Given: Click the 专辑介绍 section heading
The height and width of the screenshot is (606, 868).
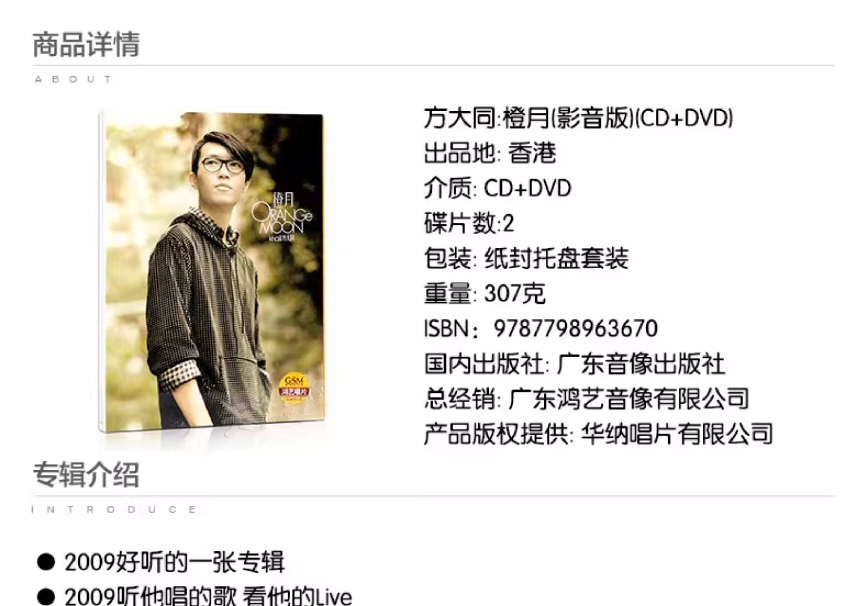Looking at the screenshot, I should (x=86, y=475).
